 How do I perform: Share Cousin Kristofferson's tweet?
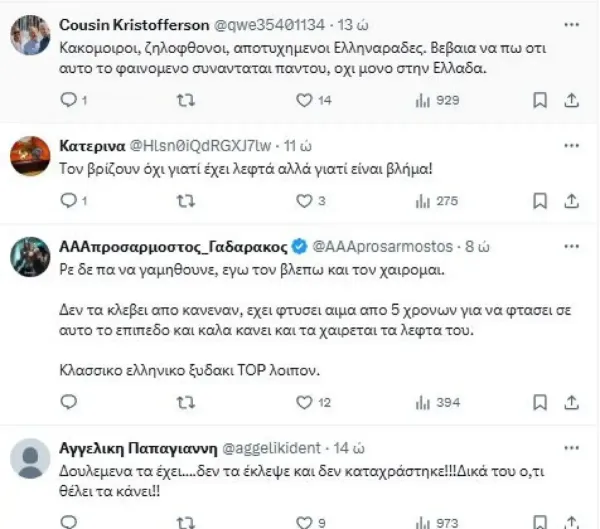coord(571,100)
